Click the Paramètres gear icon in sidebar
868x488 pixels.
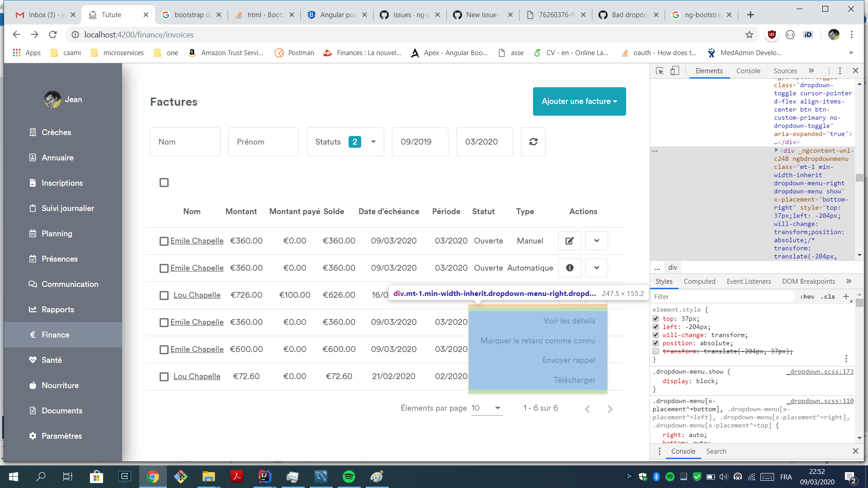click(32, 436)
